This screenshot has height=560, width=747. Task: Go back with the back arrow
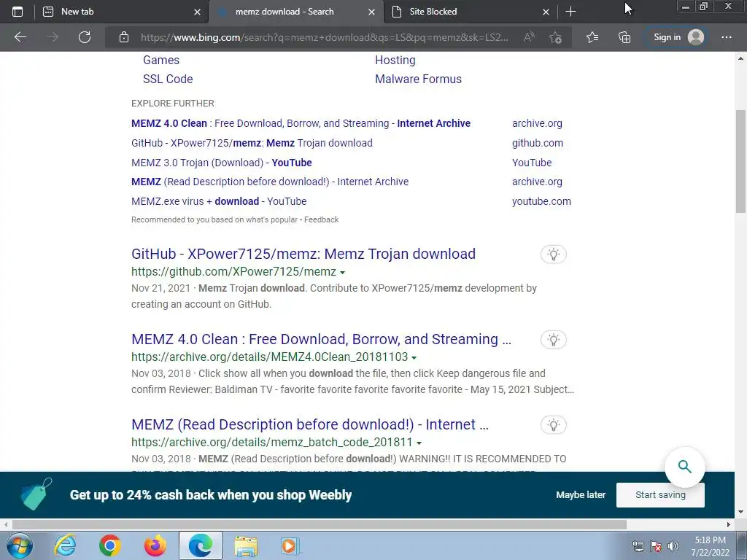20,37
